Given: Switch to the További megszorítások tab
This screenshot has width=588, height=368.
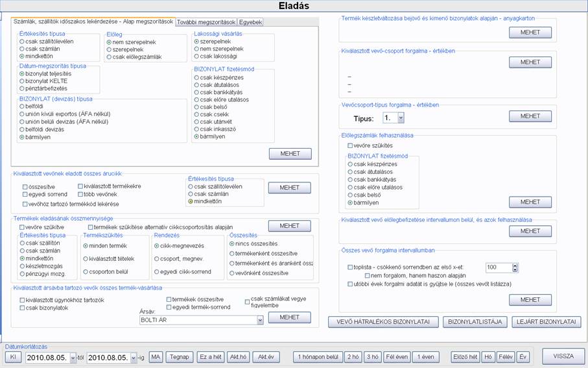Looking at the screenshot, I should tap(206, 22).
